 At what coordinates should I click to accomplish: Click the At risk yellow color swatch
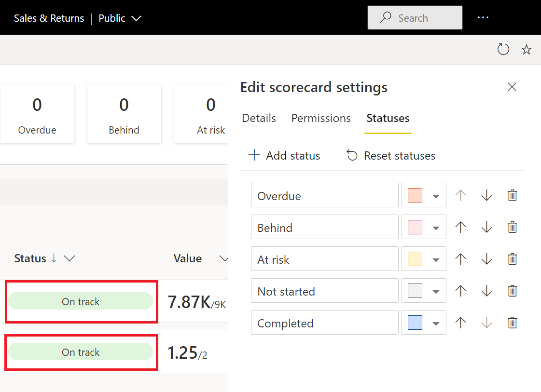tap(415, 258)
